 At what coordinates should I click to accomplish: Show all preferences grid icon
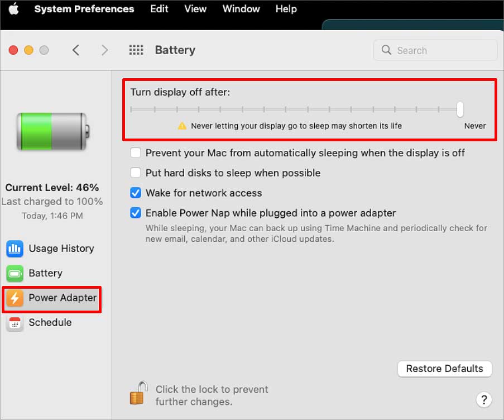pos(136,50)
